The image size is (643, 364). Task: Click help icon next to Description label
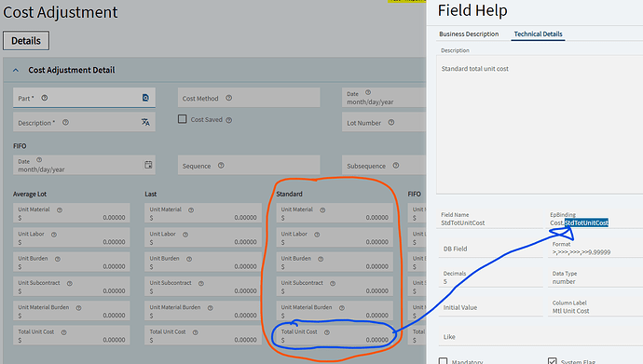(x=65, y=123)
